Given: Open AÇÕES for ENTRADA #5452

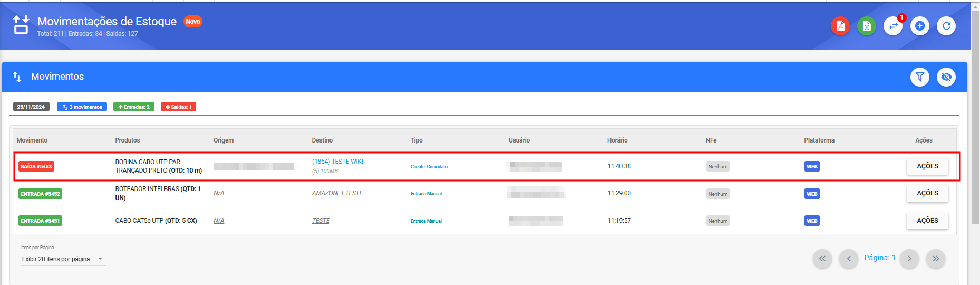Looking at the screenshot, I should pyautogui.click(x=927, y=193).
